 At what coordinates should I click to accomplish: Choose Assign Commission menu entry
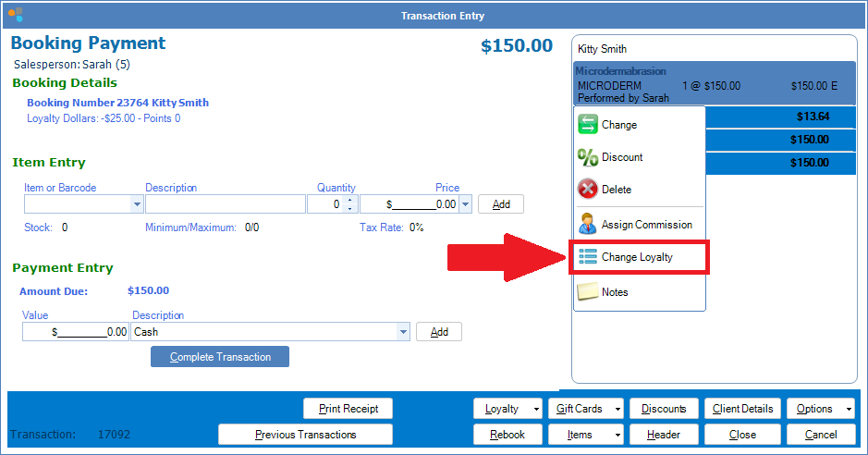point(646,225)
